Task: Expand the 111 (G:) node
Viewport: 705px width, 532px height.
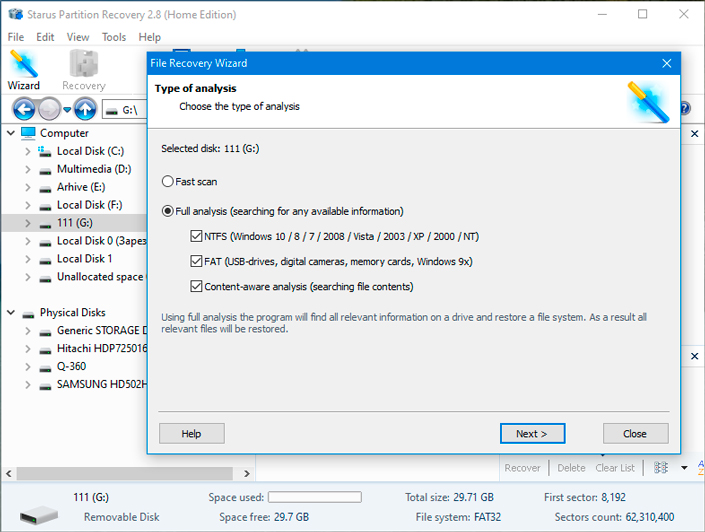Action: click(27, 223)
